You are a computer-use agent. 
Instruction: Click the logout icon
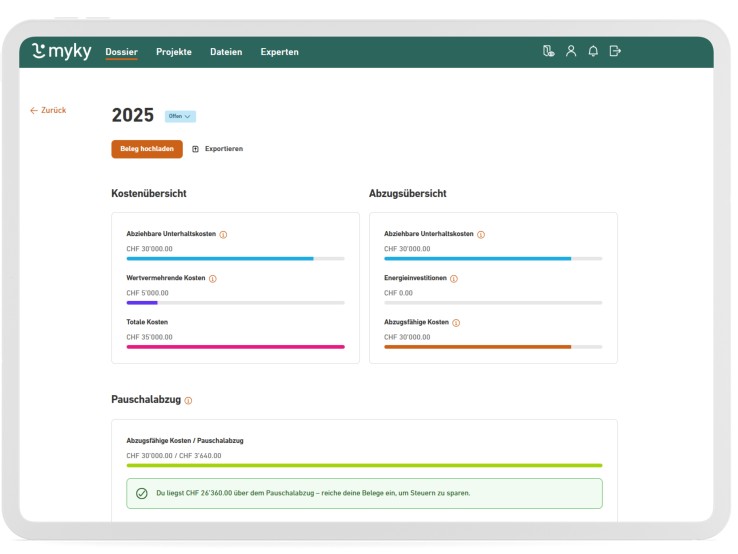615,52
